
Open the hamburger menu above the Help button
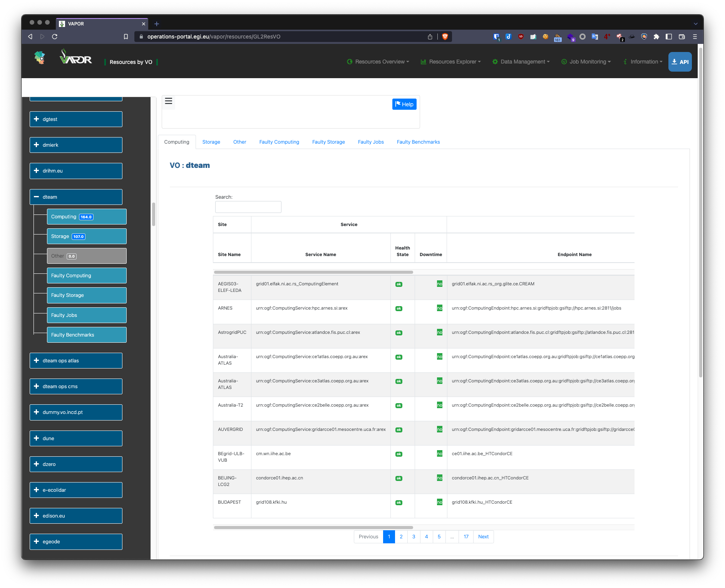coord(168,101)
